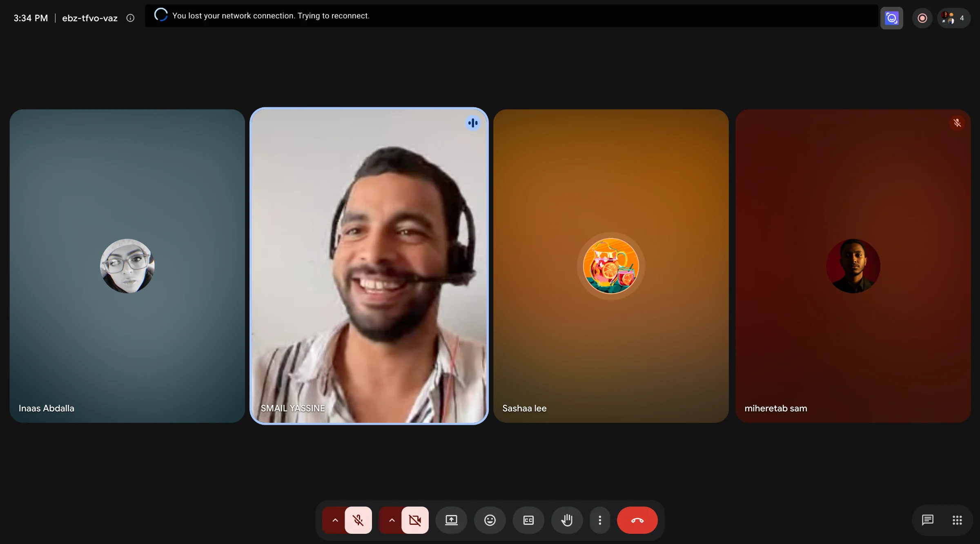
Task: Click the purple capture extension icon
Action: pyautogui.click(x=891, y=18)
